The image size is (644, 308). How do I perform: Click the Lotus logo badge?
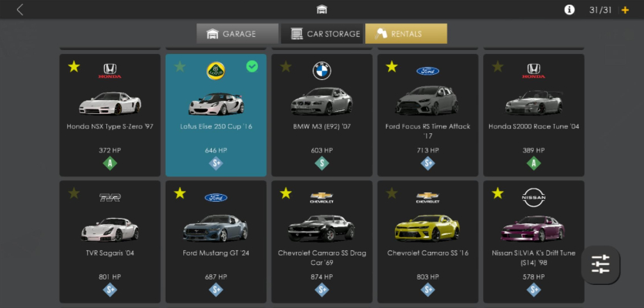click(x=216, y=71)
